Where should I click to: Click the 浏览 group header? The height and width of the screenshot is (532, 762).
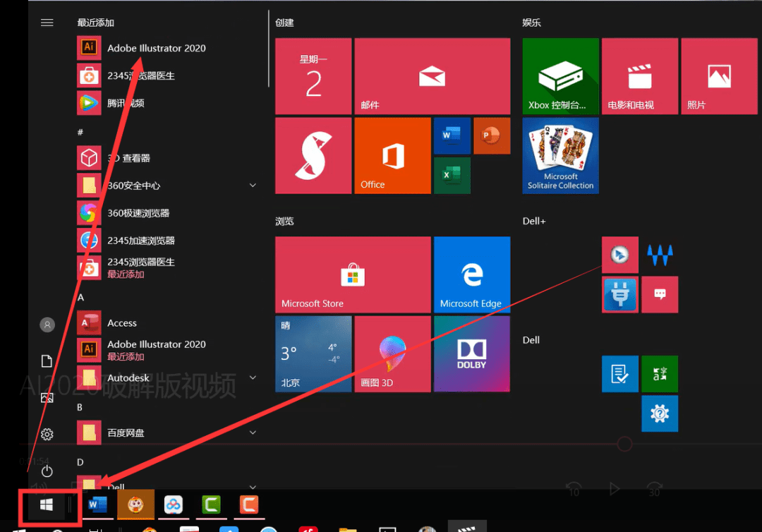pyautogui.click(x=284, y=221)
